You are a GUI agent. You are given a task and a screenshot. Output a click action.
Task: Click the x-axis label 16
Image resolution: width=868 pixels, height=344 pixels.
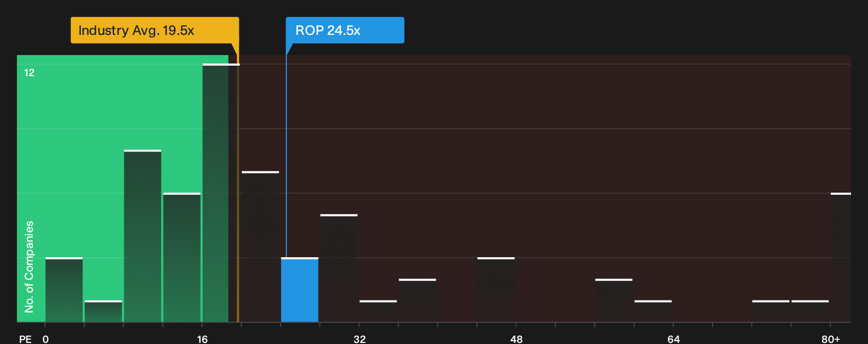[x=202, y=339]
